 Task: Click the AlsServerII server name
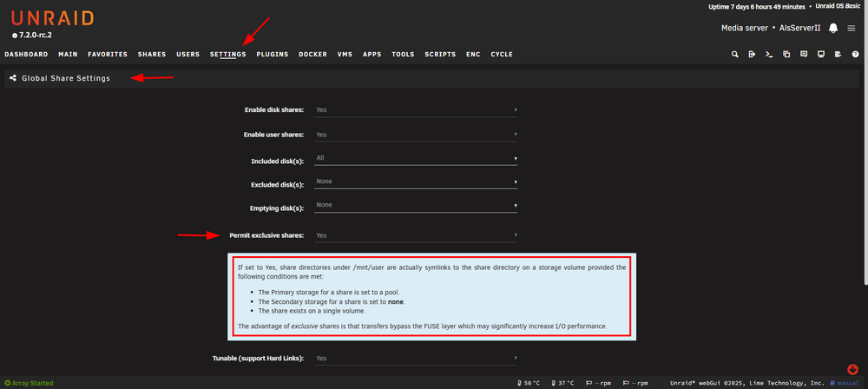(x=799, y=29)
